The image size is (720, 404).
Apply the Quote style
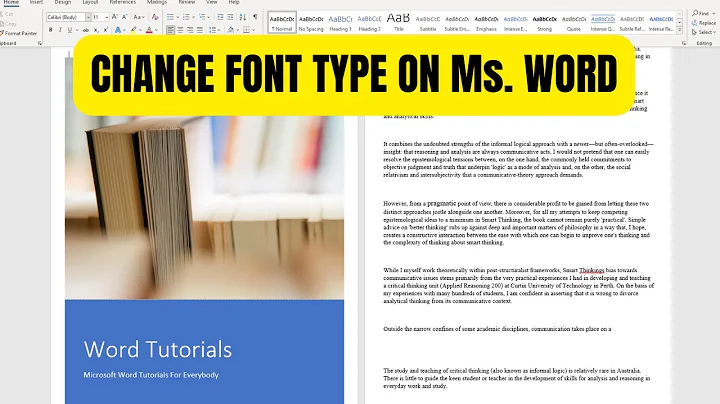tap(574, 22)
